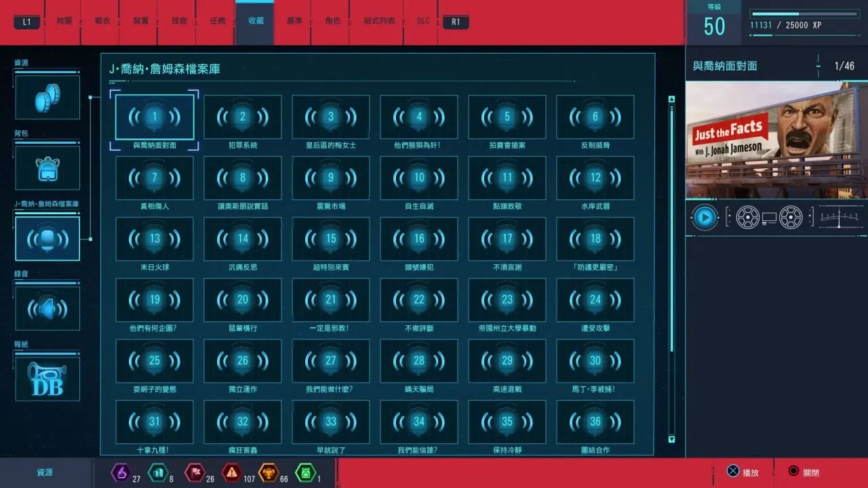Click the 關閉 close prompt
The height and width of the screenshot is (488, 868).
point(804,472)
